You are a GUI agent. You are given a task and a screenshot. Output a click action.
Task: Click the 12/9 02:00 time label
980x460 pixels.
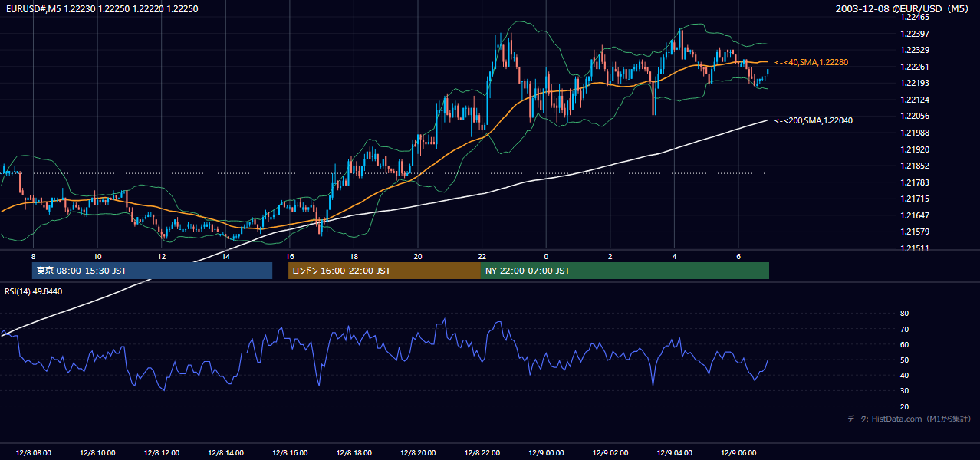[610, 452]
